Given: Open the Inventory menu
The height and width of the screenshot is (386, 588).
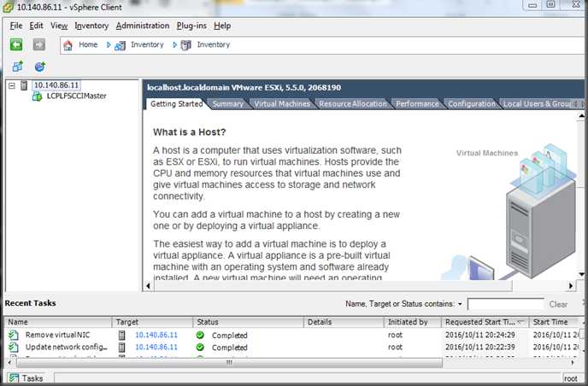Looking at the screenshot, I should click(91, 26).
